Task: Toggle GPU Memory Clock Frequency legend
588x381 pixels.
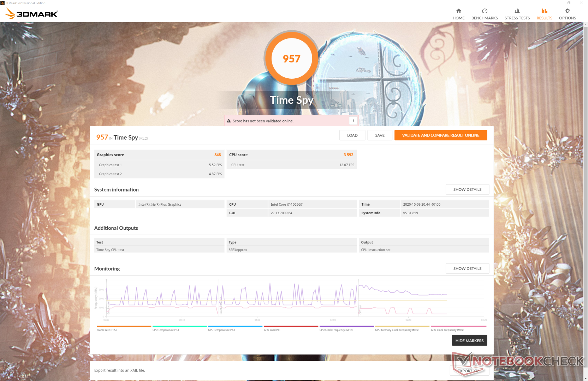Action: 402,326
